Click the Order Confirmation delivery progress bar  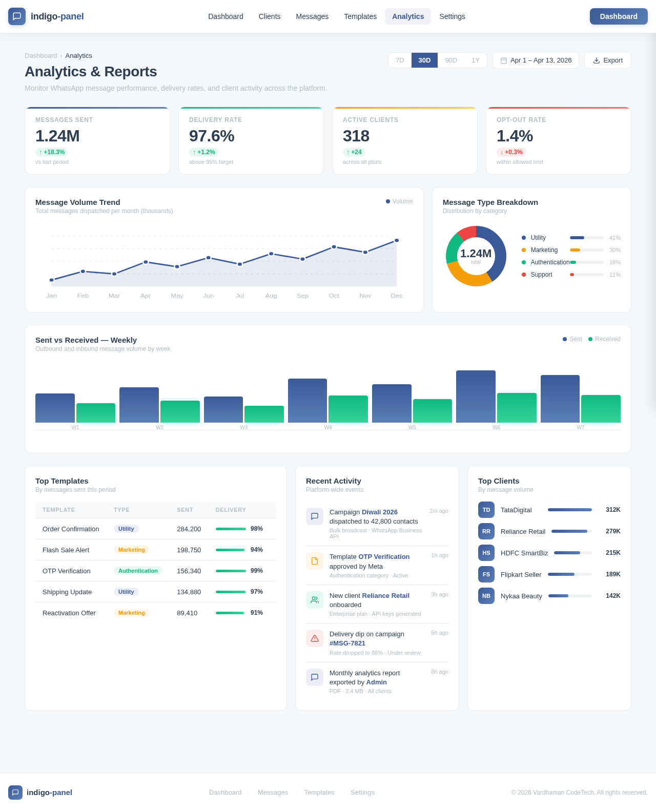point(231,529)
